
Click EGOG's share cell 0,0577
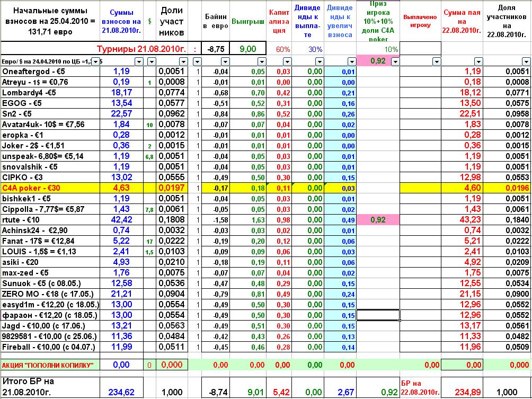(172, 103)
